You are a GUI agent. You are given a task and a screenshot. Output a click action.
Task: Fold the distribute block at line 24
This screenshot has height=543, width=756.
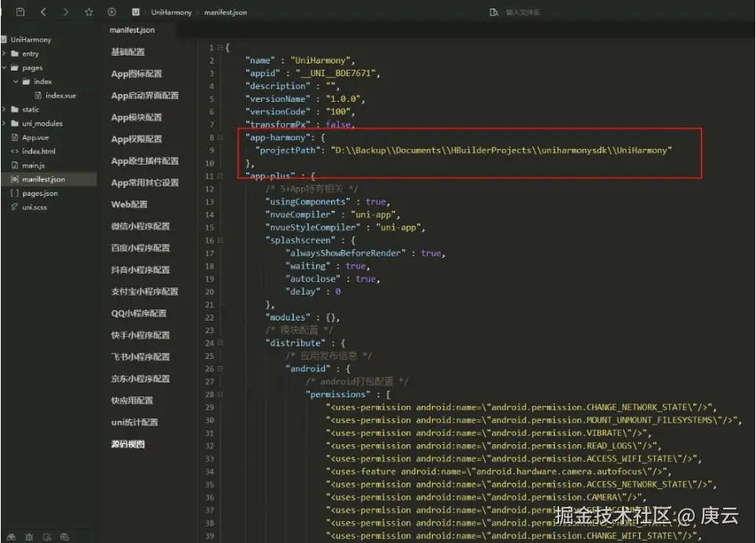click(220, 343)
